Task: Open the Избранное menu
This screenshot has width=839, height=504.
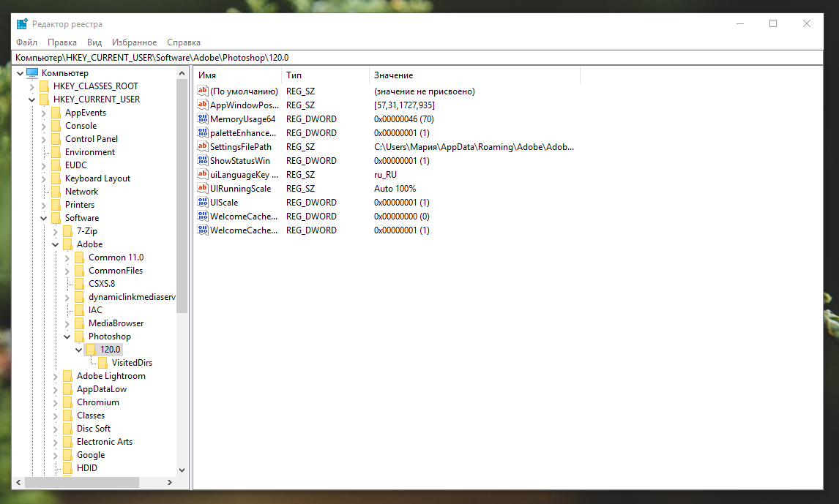Action: [134, 42]
